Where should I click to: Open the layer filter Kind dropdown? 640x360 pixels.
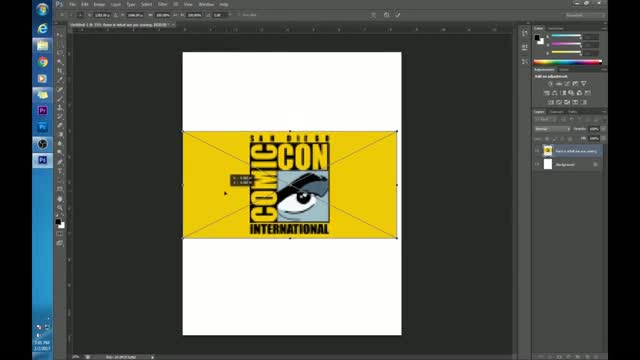544,120
